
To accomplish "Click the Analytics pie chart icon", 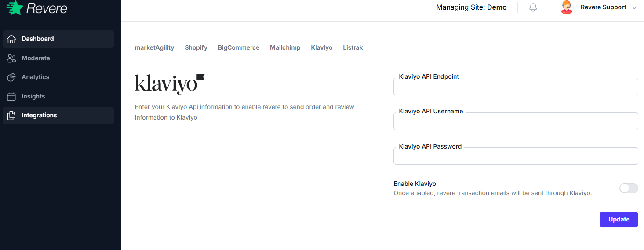I will click(12, 77).
